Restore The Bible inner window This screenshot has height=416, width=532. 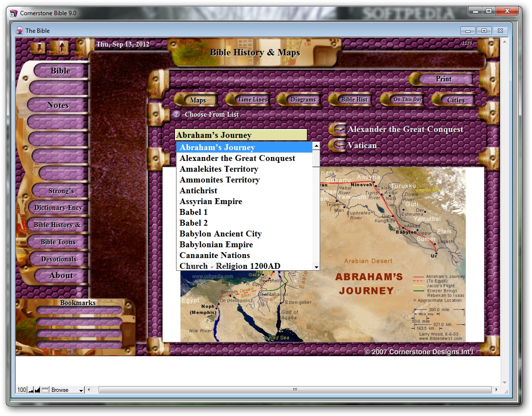coord(484,31)
